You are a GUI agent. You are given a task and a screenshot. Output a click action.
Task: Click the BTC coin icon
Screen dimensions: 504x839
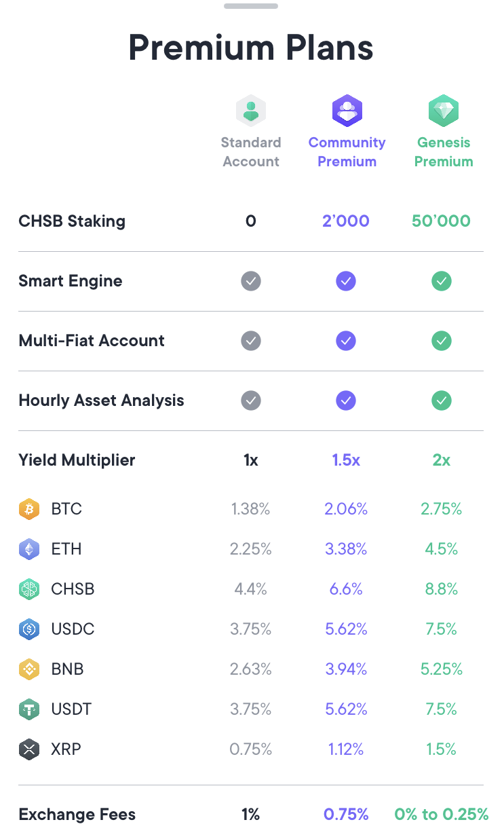point(29,509)
